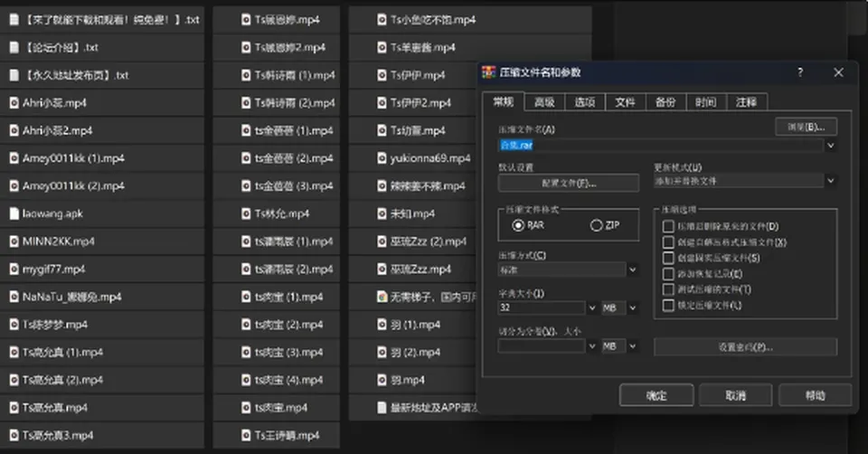
Task: Select the 常规 tab
Action: click(504, 101)
